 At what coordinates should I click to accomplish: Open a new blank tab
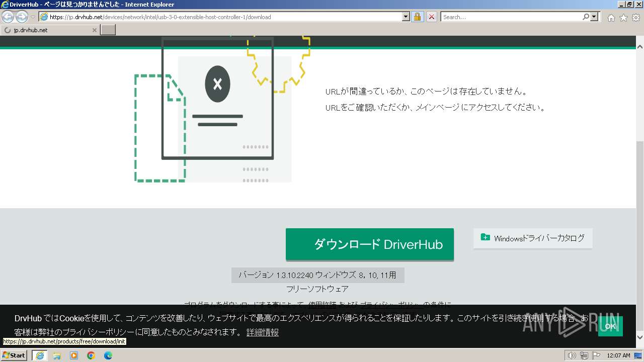108,30
